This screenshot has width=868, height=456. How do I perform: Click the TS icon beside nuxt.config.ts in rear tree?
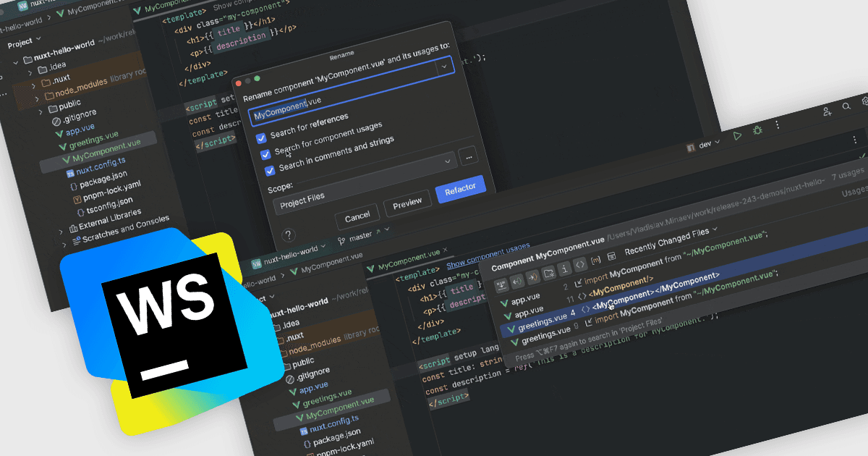click(x=69, y=174)
